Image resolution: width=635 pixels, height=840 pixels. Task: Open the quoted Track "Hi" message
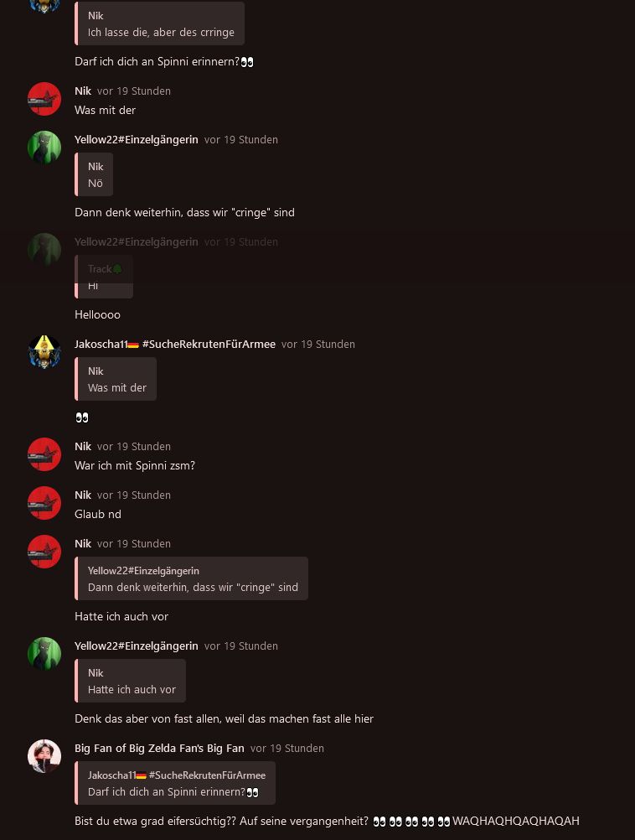104,277
